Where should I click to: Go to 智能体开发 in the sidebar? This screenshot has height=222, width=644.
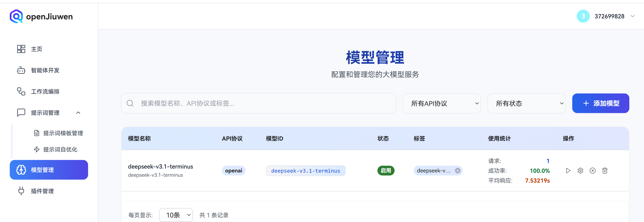coord(45,70)
